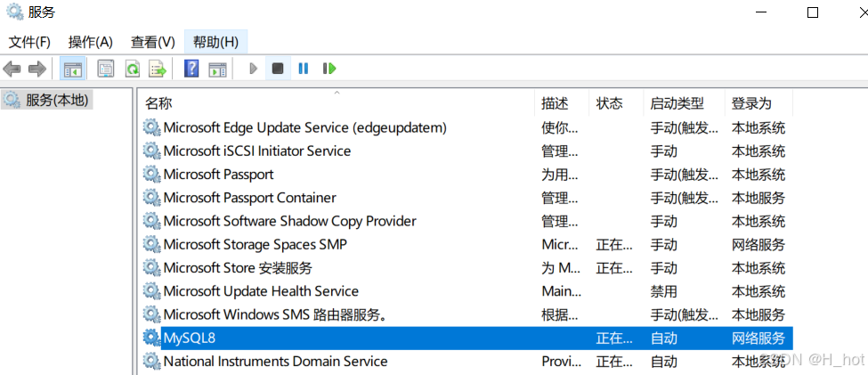
Task: Click the Start Service play icon
Action: pyautogui.click(x=254, y=69)
